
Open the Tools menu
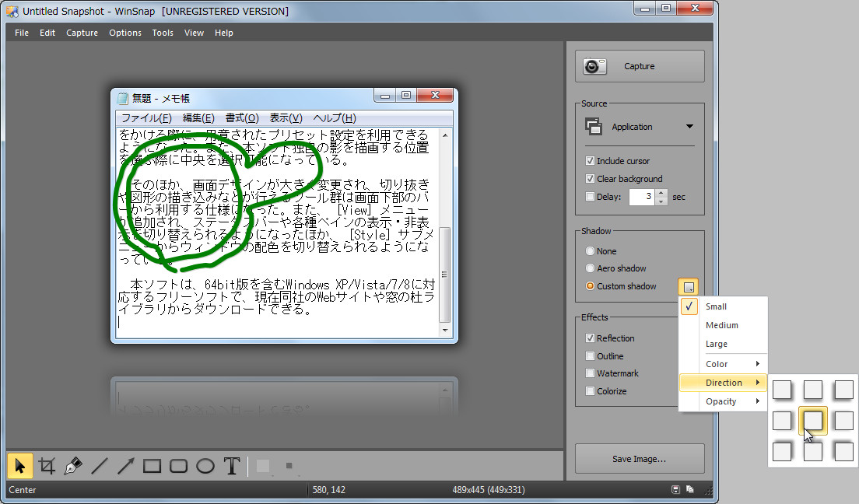pyautogui.click(x=163, y=33)
